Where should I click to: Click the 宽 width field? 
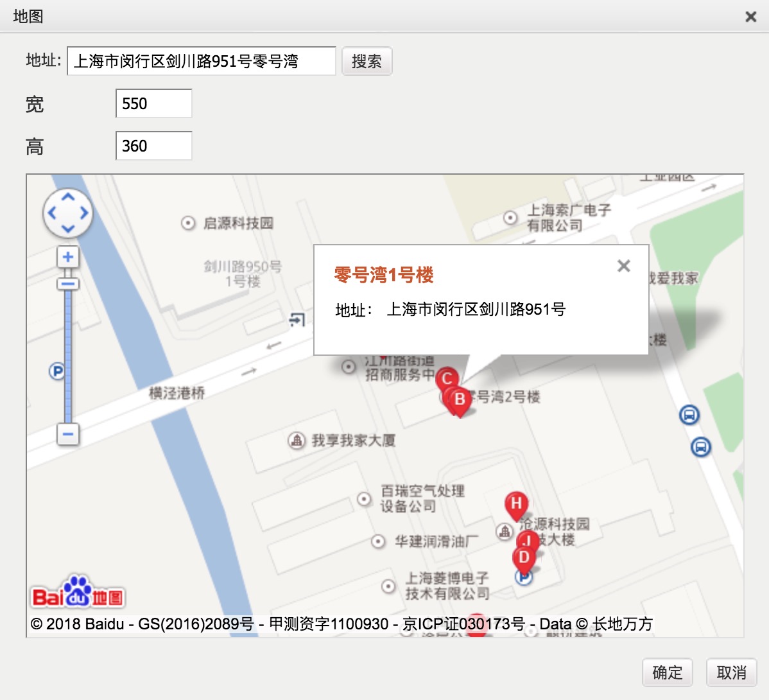153,104
